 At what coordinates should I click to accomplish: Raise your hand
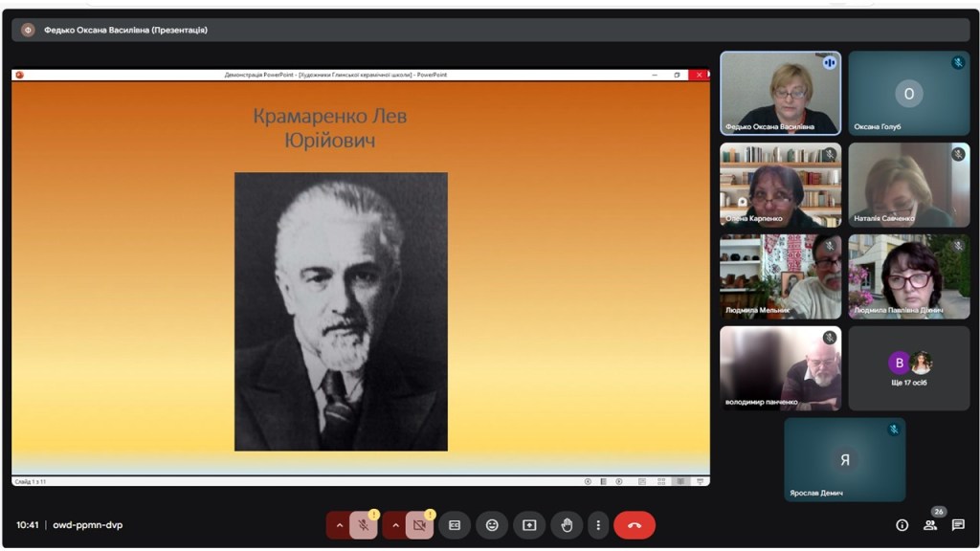[x=567, y=525]
